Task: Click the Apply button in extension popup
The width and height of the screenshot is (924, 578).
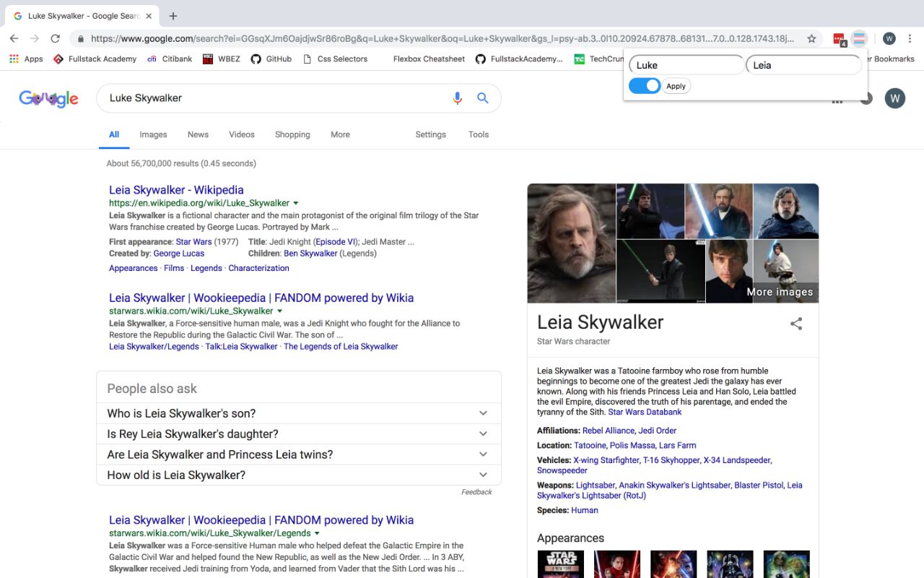Action: coord(676,86)
